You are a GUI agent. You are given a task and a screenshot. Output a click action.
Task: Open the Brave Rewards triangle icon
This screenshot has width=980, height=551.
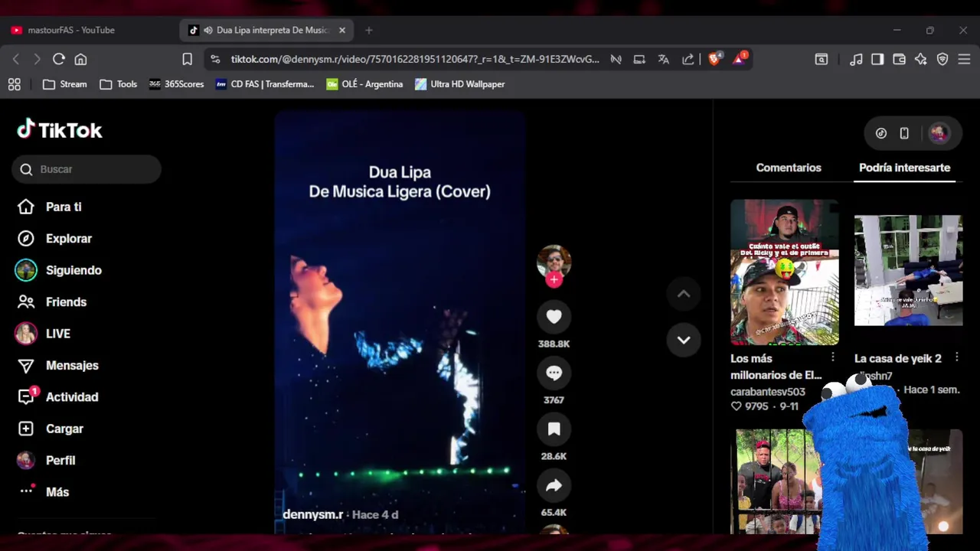pos(740,59)
